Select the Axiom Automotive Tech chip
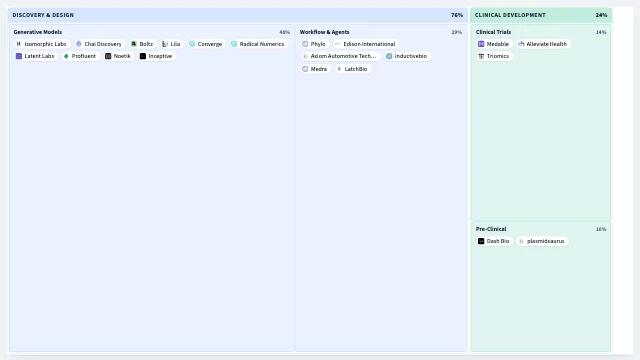This screenshot has height=360, width=640. [340, 56]
